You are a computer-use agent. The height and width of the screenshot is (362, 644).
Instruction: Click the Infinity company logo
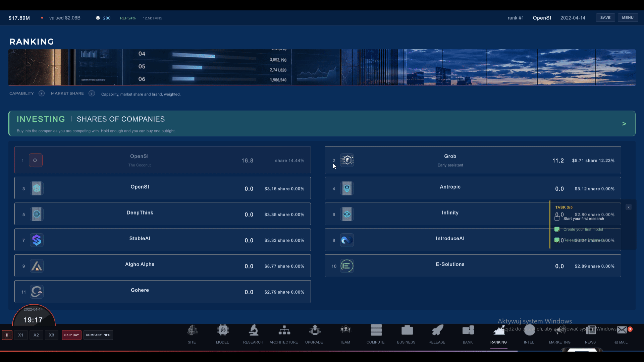click(x=347, y=214)
